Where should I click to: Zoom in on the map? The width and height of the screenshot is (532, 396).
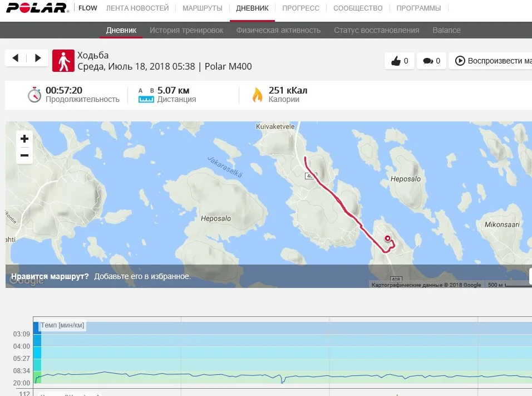[24, 139]
